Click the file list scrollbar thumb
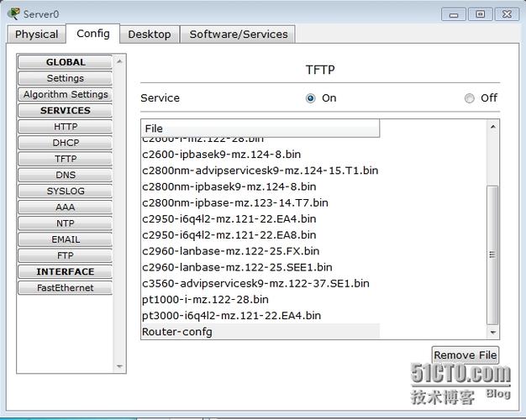526x420 pixels. (x=492, y=255)
